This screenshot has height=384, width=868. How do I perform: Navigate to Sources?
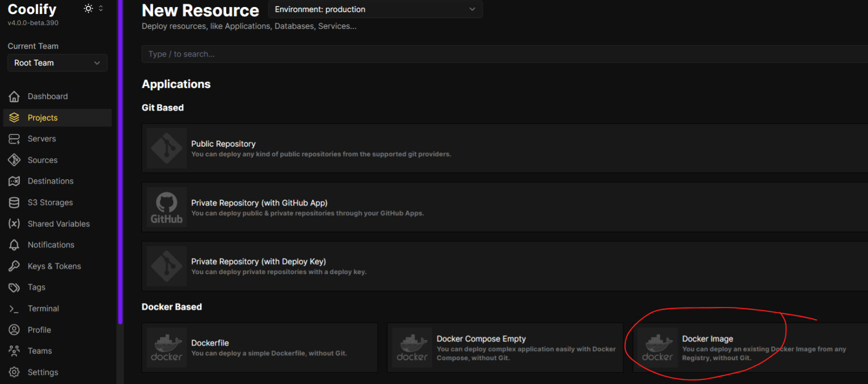[x=58, y=160]
